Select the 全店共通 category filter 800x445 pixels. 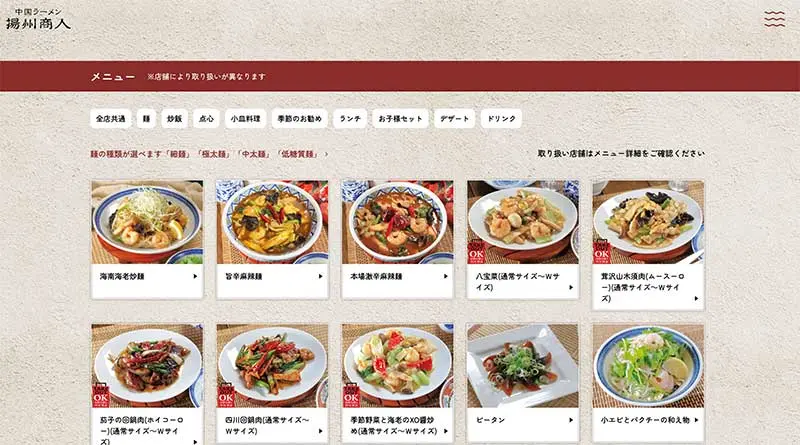[x=111, y=118]
